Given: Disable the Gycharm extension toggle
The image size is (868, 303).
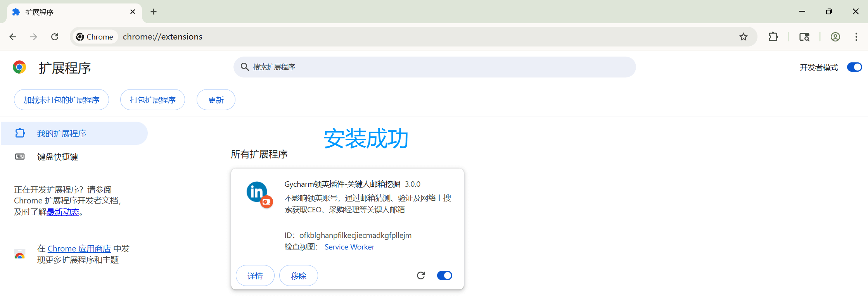Looking at the screenshot, I should (x=444, y=275).
